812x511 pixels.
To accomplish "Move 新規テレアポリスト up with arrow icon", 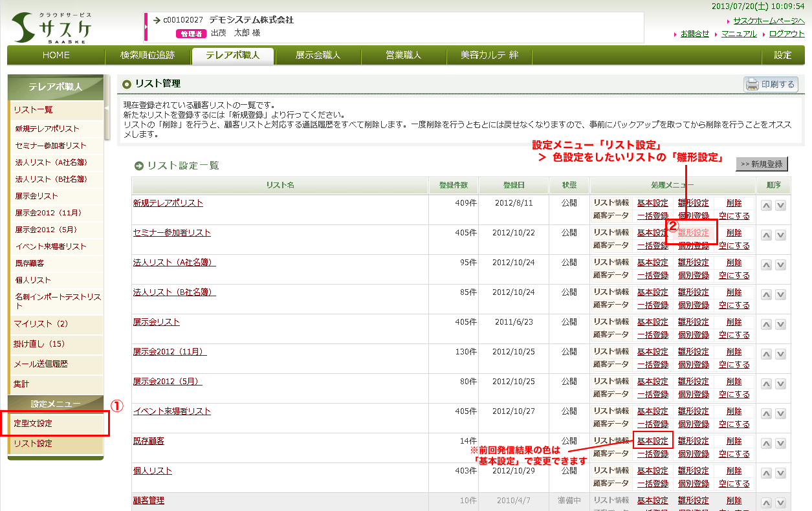I will coord(766,206).
